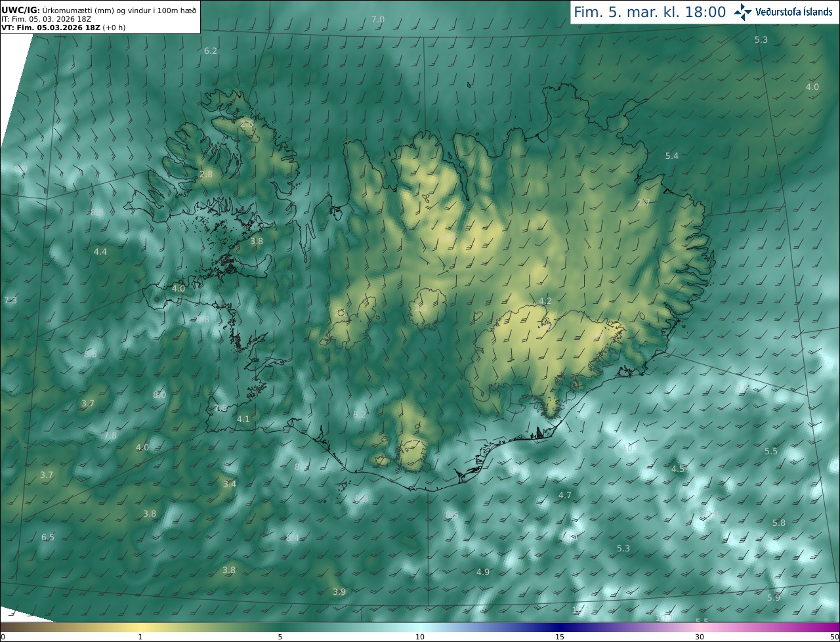This screenshot has height=642, width=840.
Task: Click the map value 3.9
Action: coord(339,591)
